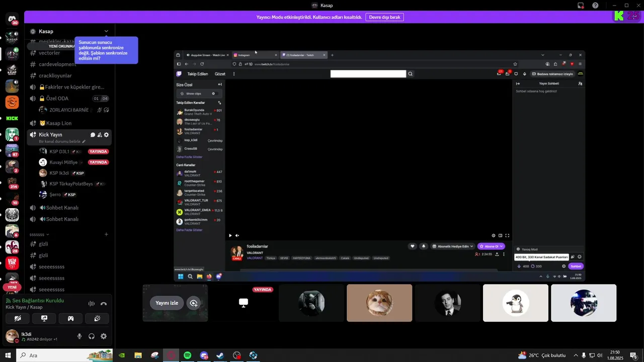Open Windows Start menu

8,355
